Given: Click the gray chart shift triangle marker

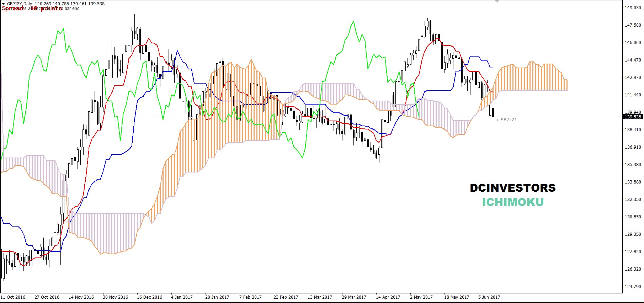Looking at the screenshot, I should tap(497, 1).
